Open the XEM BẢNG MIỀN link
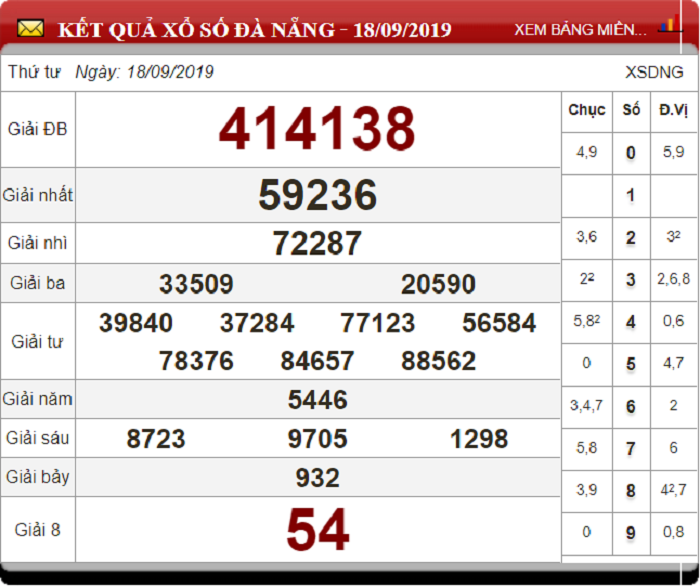Viewport: 700px width, 587px height. (x=580, y=29)
